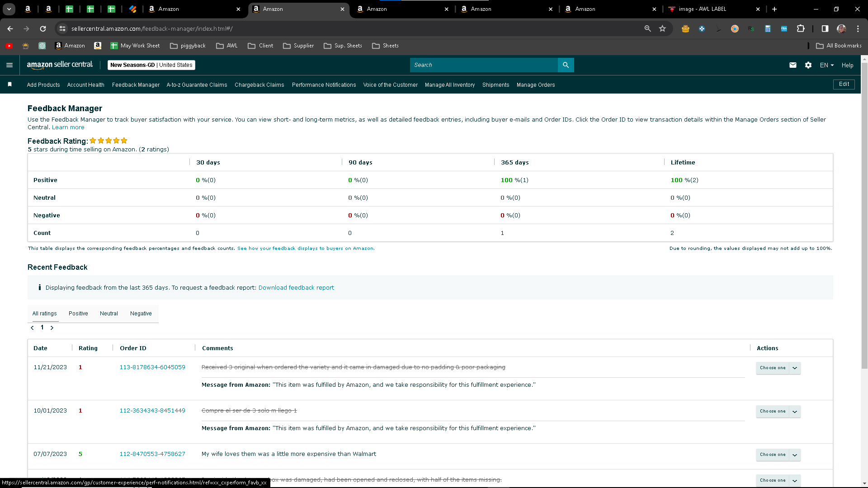The image size is (868, 488).
Task: Click the Help link in header
Action: (848, 65)
